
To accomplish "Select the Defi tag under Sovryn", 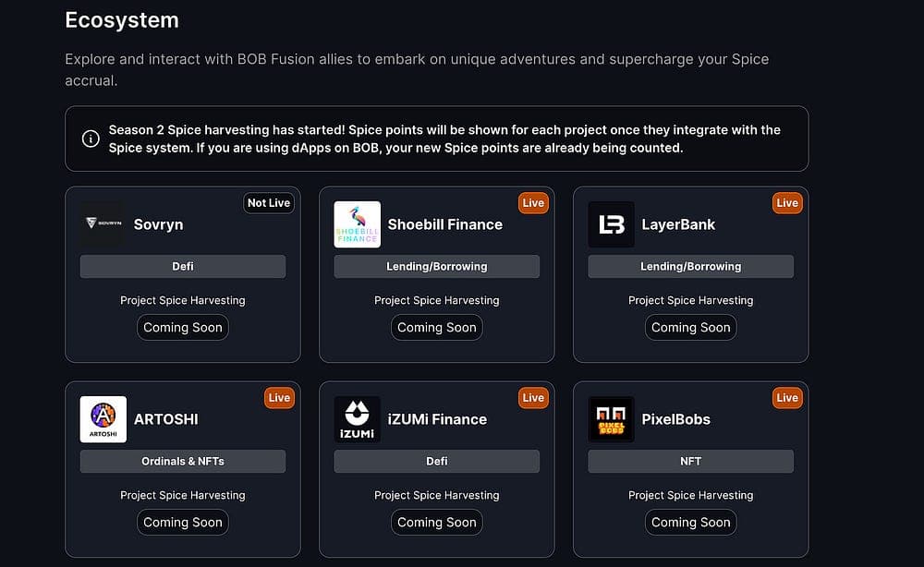I will (x=183, y=266).
